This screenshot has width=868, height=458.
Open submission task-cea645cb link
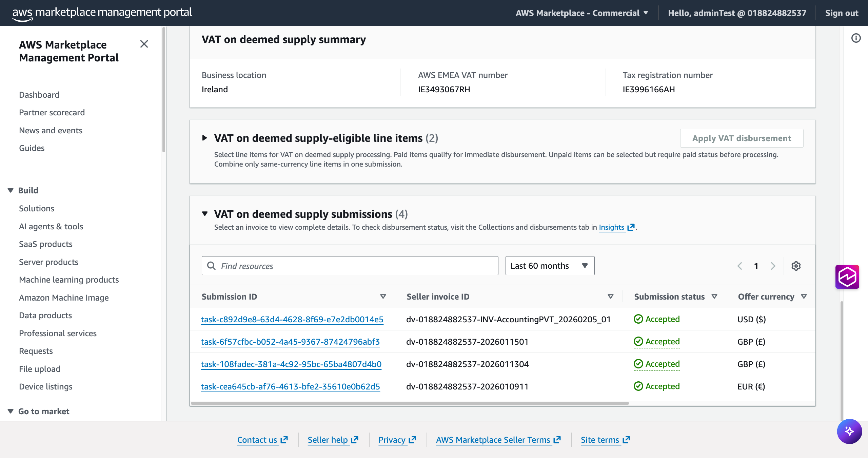click(290, 386)
